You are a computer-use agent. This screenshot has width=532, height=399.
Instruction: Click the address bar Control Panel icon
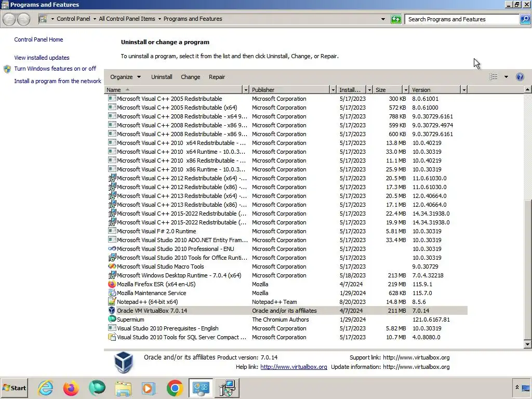coord(43,19)
